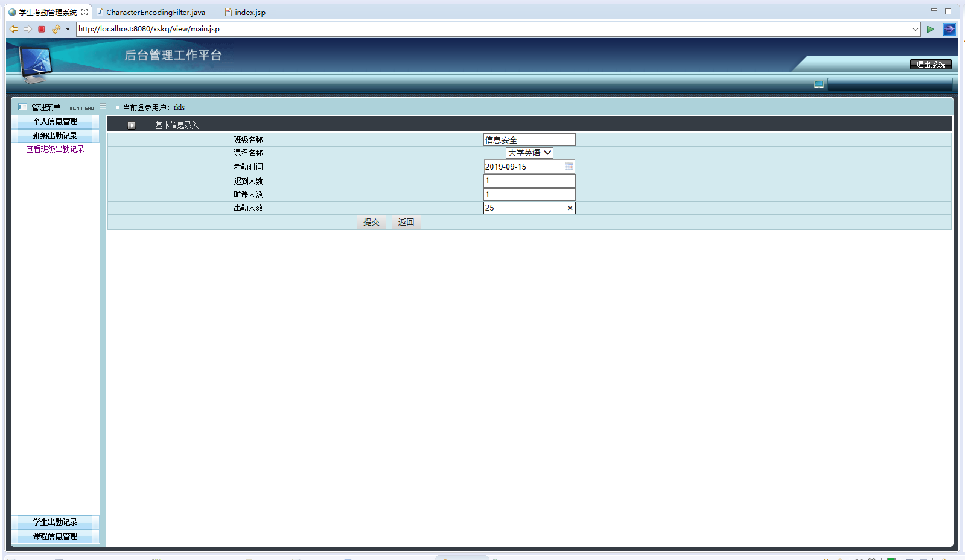
Task: Open the dropdown arrow beside the refresh icon
Action: (68, 29)
